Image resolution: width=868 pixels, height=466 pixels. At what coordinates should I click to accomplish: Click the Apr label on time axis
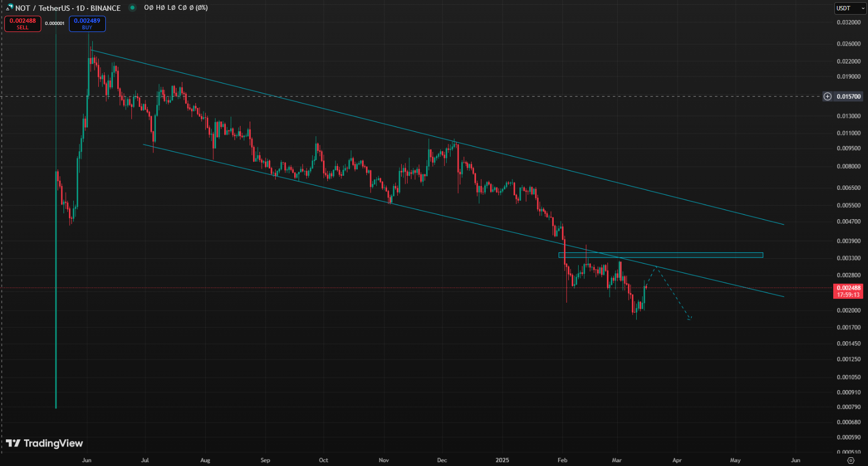point(677,460)
